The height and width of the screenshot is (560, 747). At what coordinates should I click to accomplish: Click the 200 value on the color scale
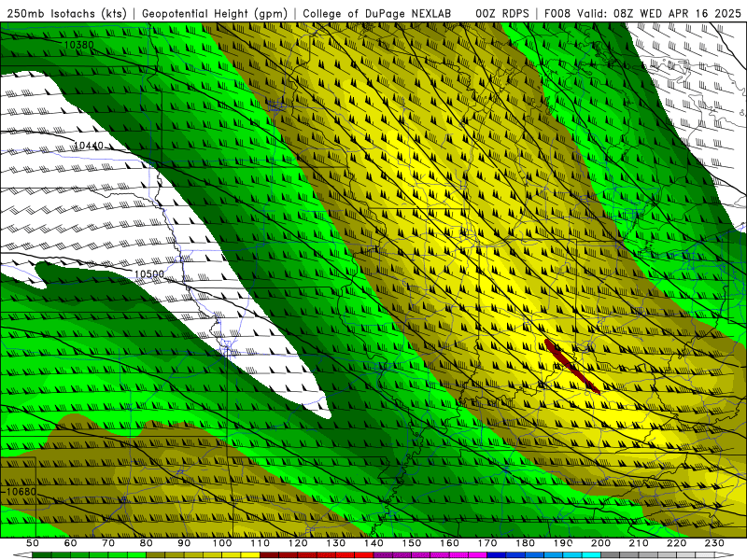coord(601,543)
